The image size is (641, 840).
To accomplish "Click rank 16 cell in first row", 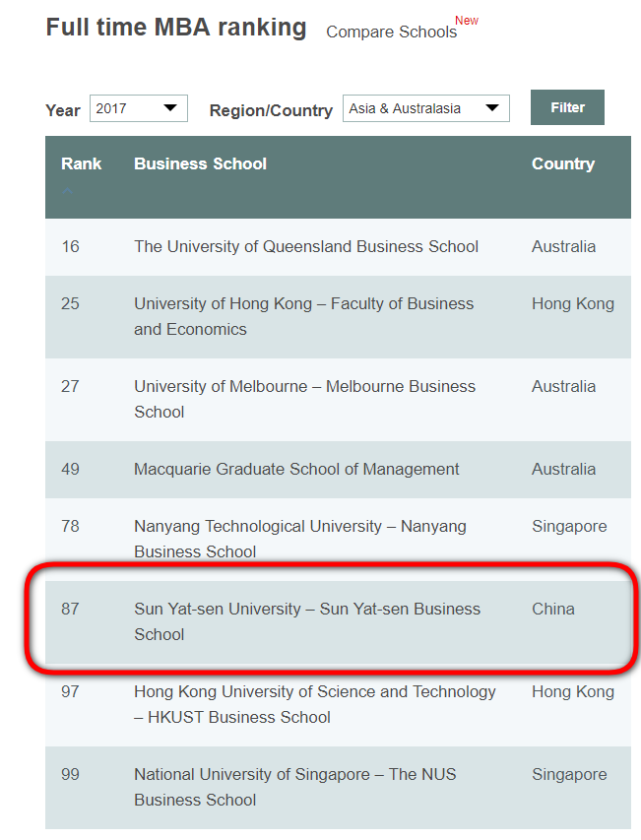I will coord(70,246).
